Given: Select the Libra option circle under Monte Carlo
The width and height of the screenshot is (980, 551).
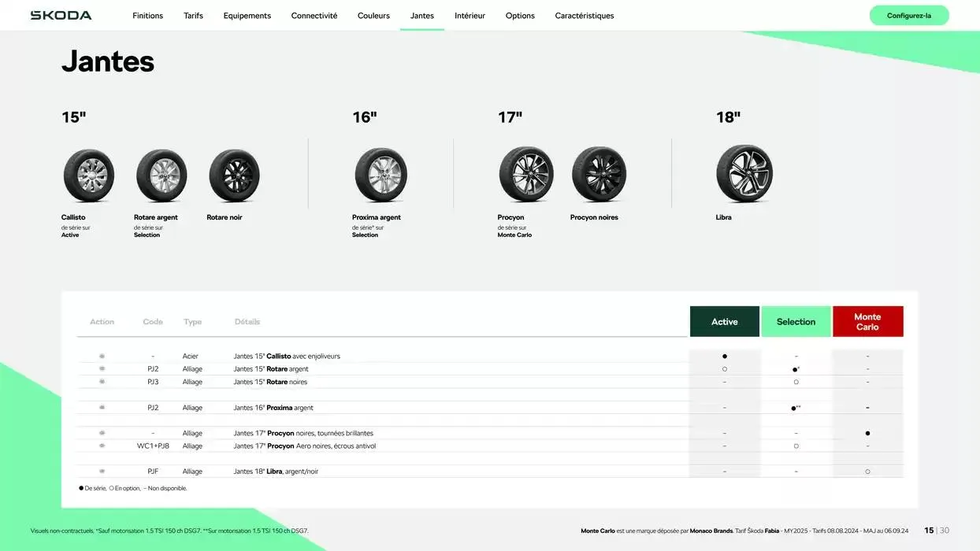Looking at the screenshot, I should click(867, 471).
